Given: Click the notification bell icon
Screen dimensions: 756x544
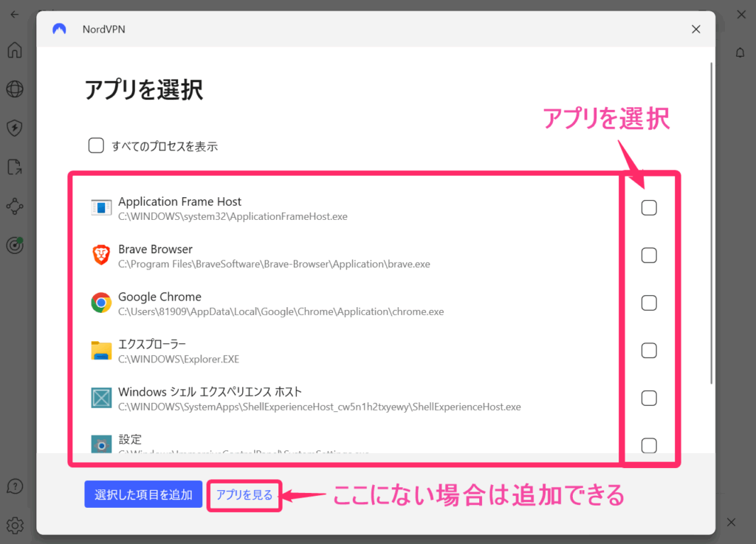Looking at the screenshot, I should (x=740, y=52).
